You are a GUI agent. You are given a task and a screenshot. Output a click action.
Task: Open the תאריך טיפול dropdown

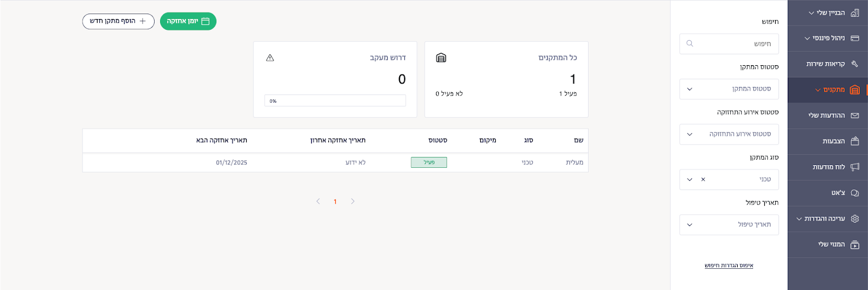click(729, 225)
